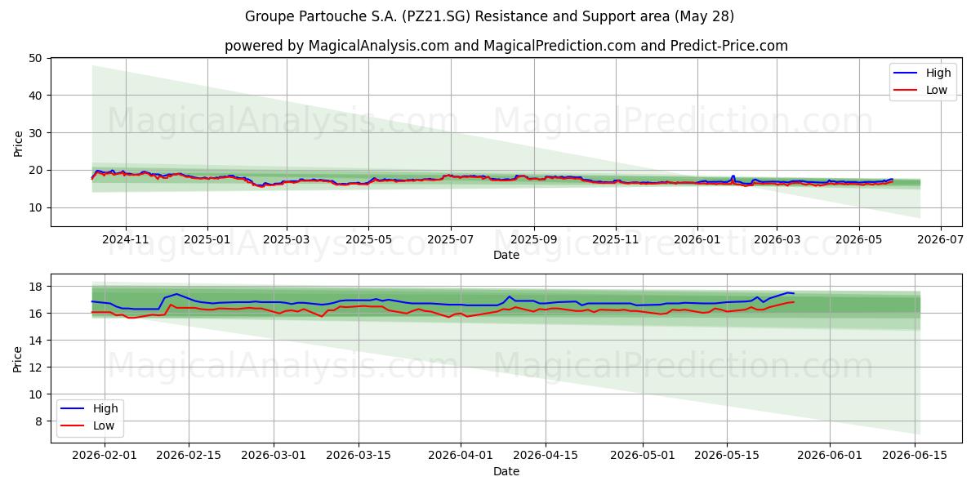This screenshot has width=980, height=490.
Task: Click the '2026-04-01' date tick label
Action: tap(461, 456)
